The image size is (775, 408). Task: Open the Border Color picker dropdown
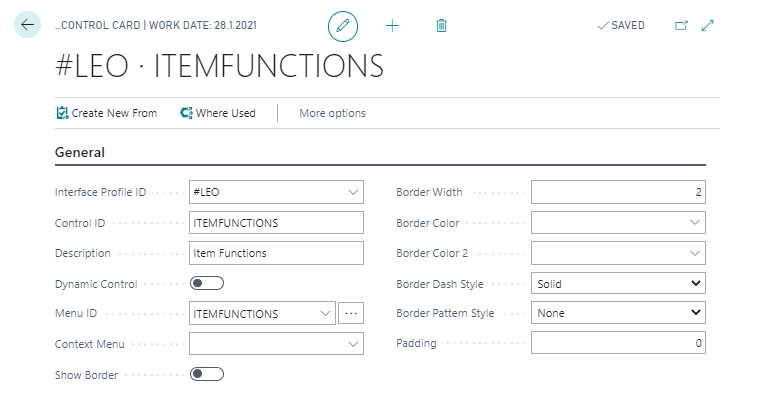(x=696, y=223)
